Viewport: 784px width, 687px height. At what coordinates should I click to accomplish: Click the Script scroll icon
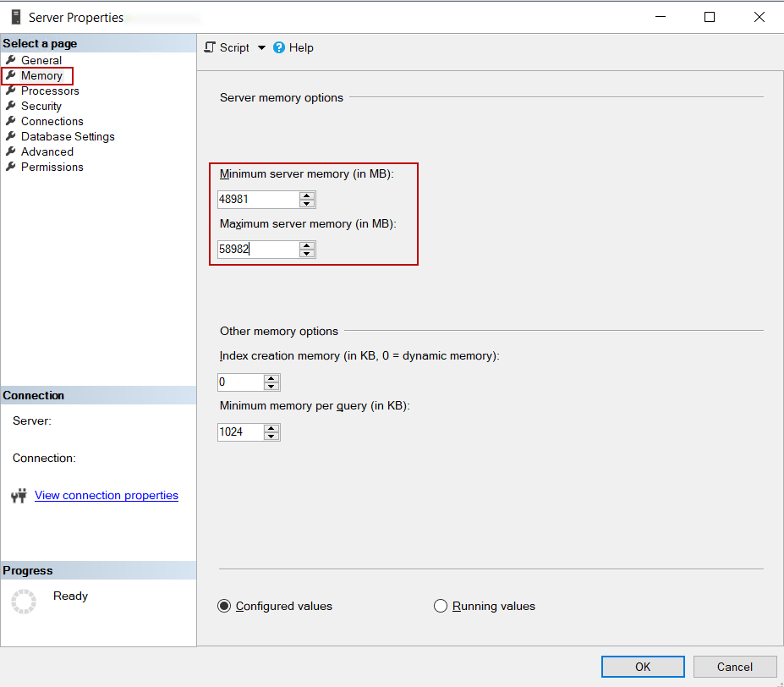point(210,47)
